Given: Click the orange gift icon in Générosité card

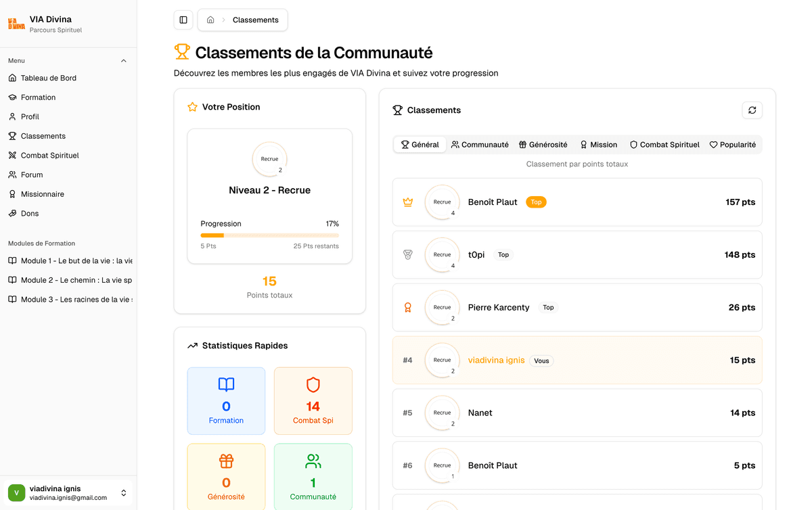Looking at the screenshot, I should coord(226,461).
